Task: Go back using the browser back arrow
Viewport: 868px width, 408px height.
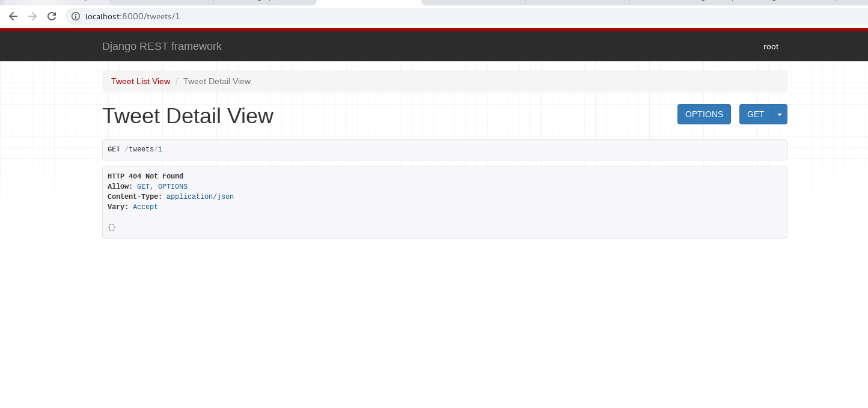Action: click(x=13, y=16)
